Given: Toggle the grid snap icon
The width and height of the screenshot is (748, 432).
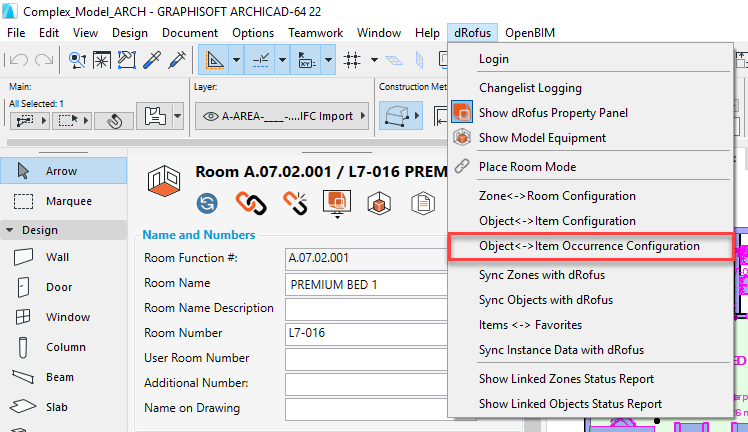Looking at the screenshot, I should 352,60.
